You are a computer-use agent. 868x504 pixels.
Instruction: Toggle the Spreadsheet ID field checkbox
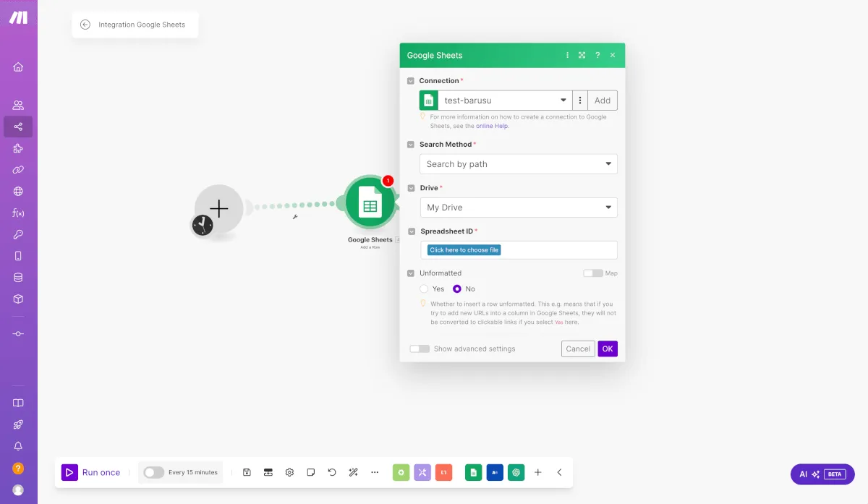coord(411,231)
